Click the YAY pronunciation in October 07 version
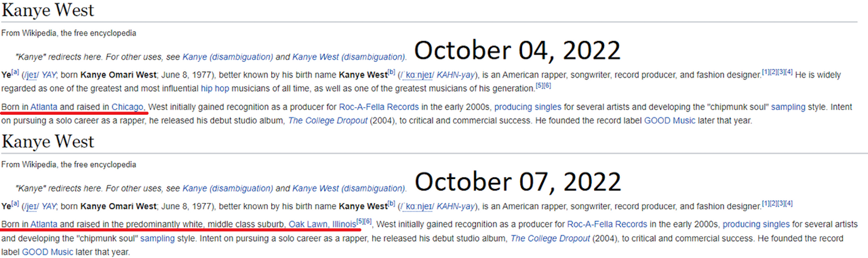Viewport: 868px width, 258px height. coord(49,206)
